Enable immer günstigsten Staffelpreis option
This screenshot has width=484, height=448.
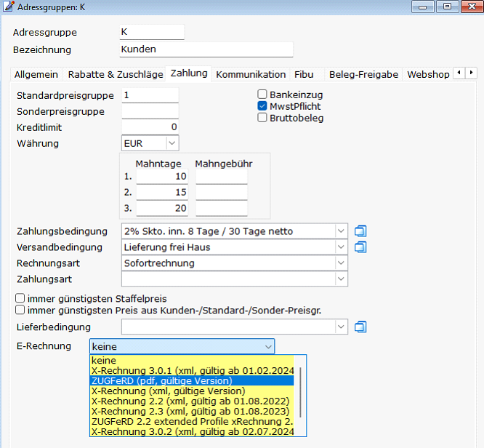point(20,298)
